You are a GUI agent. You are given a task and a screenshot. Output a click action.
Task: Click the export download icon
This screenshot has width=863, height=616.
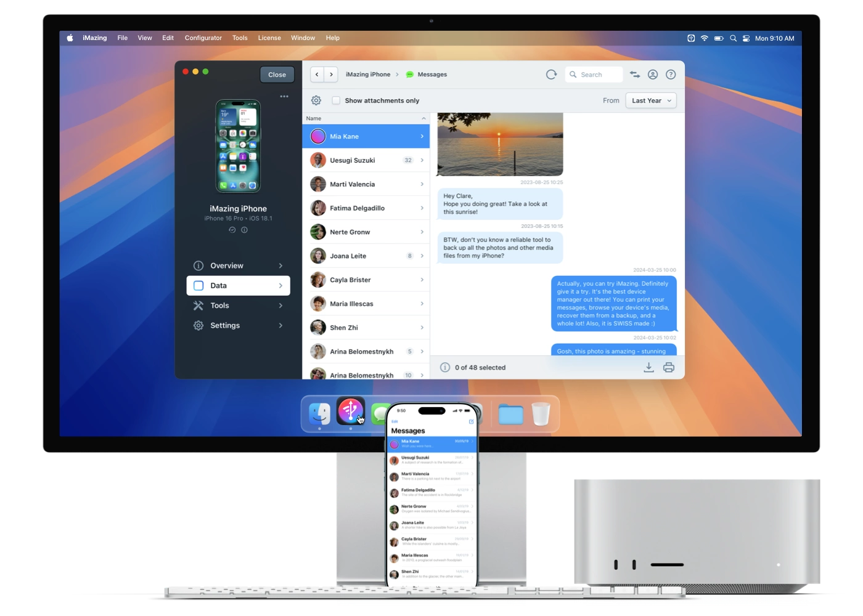(x=648, y=367)
